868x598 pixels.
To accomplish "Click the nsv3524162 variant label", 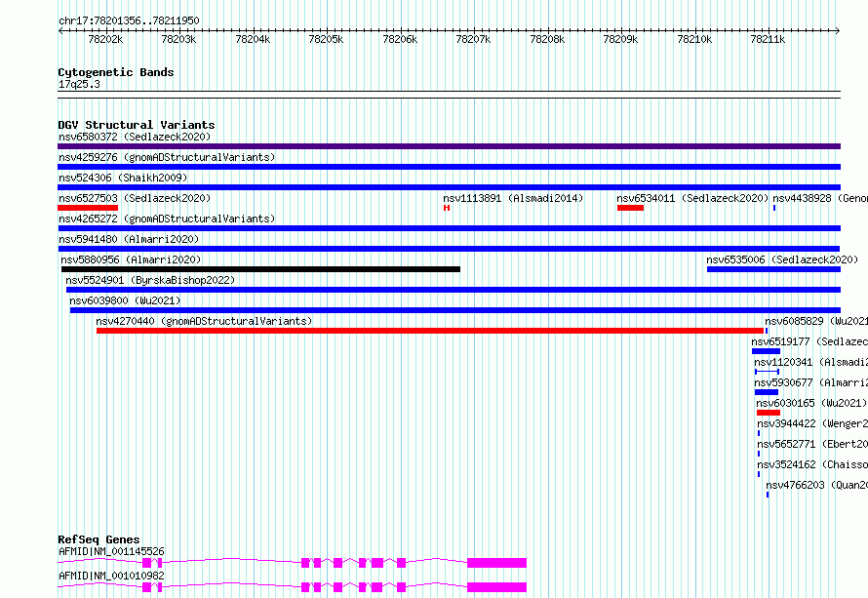I will (812, 464).
